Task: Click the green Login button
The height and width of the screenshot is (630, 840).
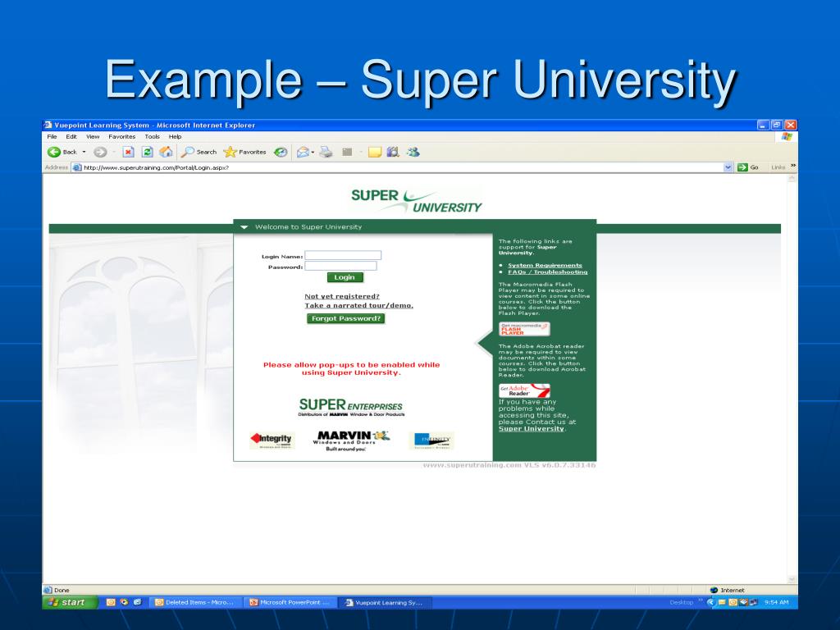Action: click(x=345, y=277)
